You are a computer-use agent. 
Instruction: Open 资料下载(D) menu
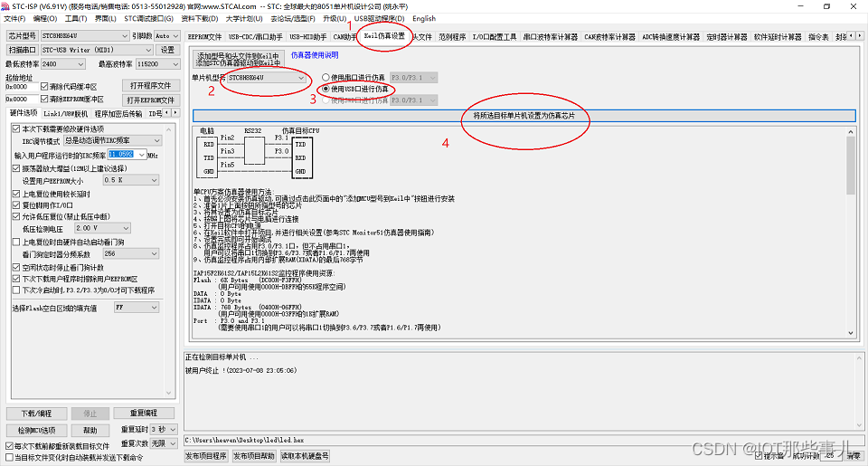coord(199,18)
